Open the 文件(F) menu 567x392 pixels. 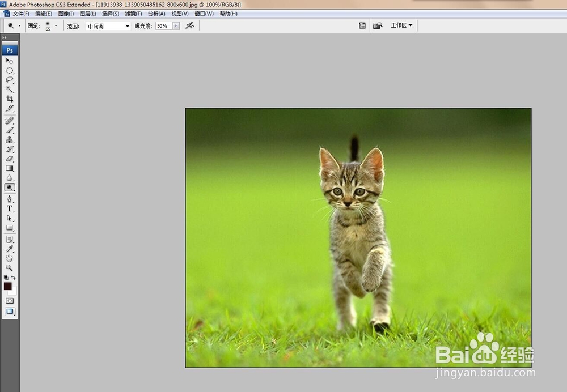coord(21,14)
